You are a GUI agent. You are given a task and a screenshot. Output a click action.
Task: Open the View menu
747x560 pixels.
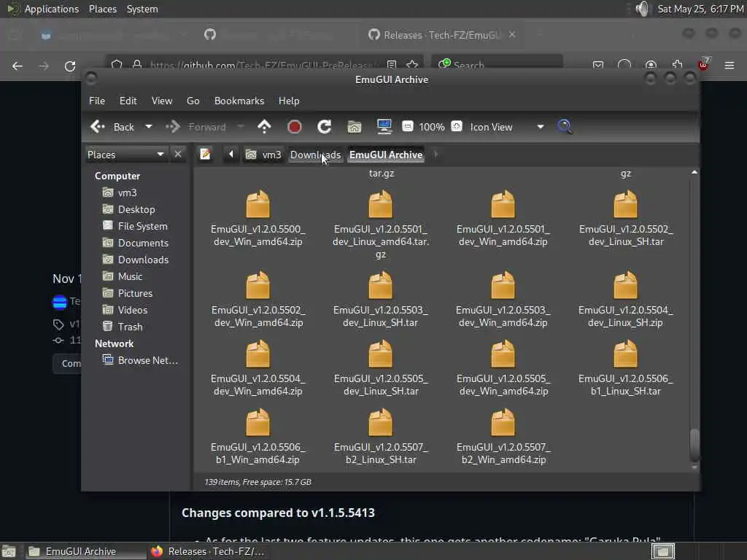tap(162, 101)
